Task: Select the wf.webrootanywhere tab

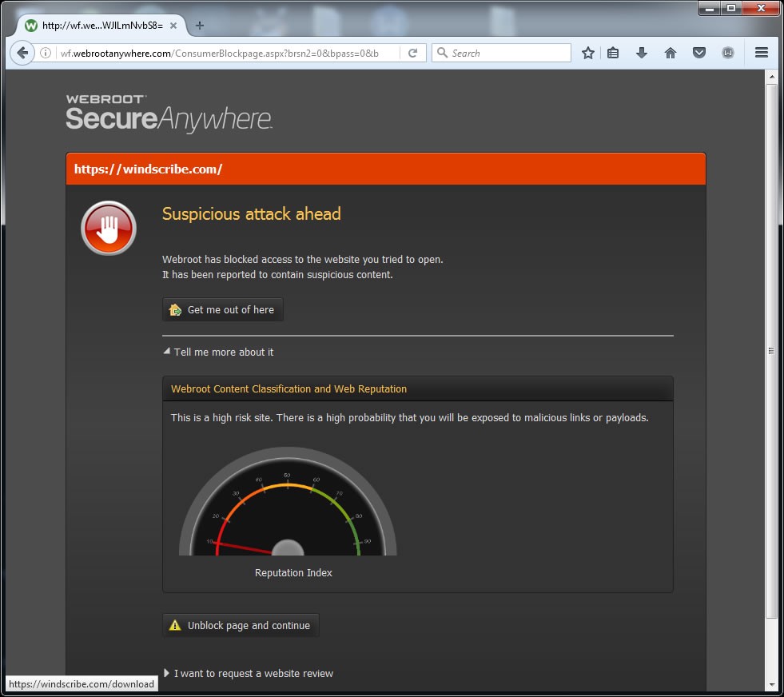Action: tap(101, 26)
